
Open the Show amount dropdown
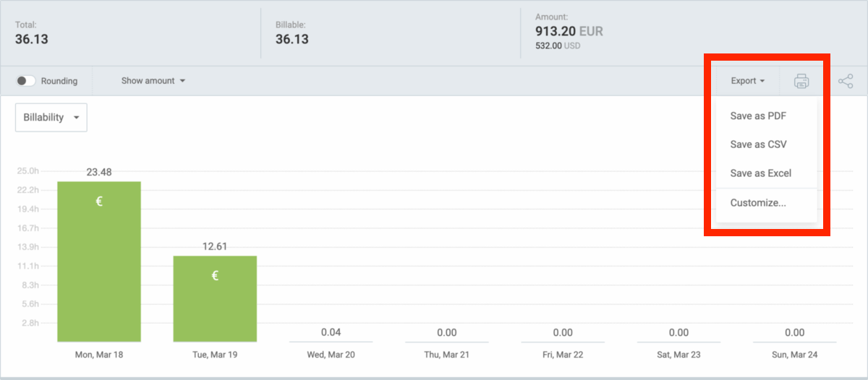point(153,81)
